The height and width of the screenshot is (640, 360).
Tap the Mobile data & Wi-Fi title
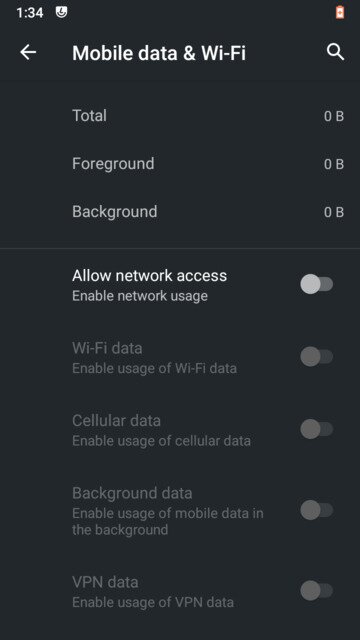159,53
